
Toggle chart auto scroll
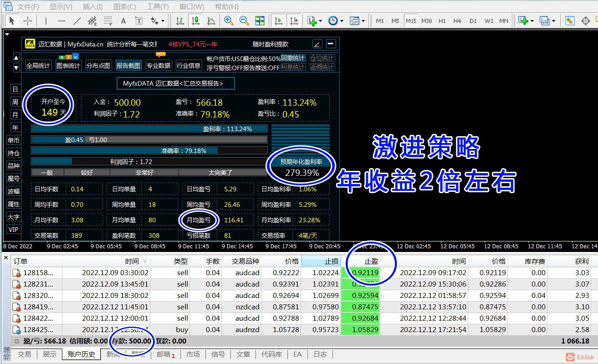(x=278, y=21)
